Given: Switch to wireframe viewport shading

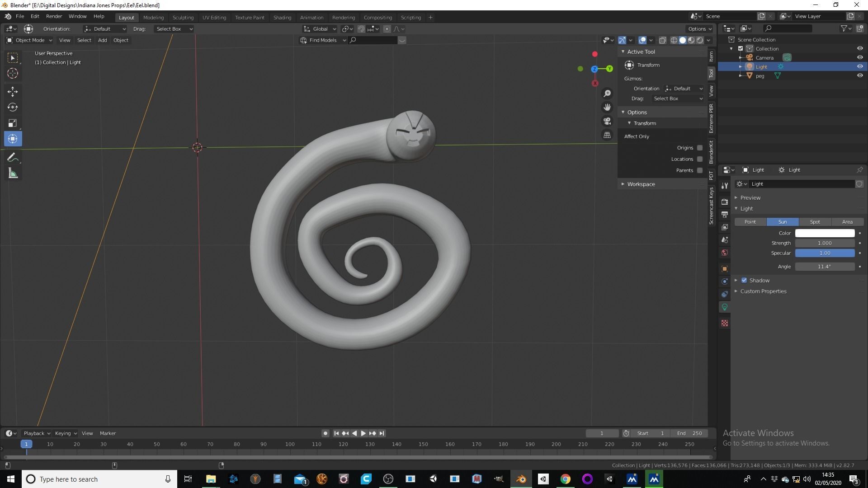Looking at the screenshot, I should pyautogui.click(x=674, y=40).
